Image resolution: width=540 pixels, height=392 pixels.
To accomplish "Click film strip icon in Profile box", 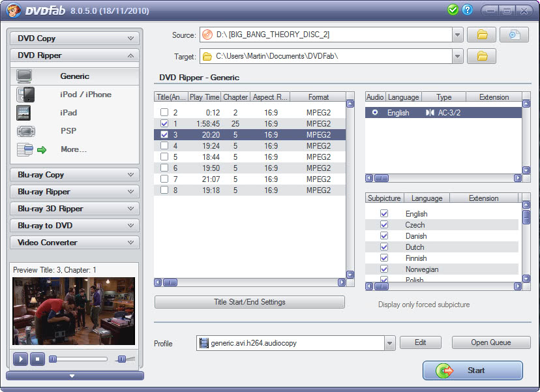I will tap(204, 342).
